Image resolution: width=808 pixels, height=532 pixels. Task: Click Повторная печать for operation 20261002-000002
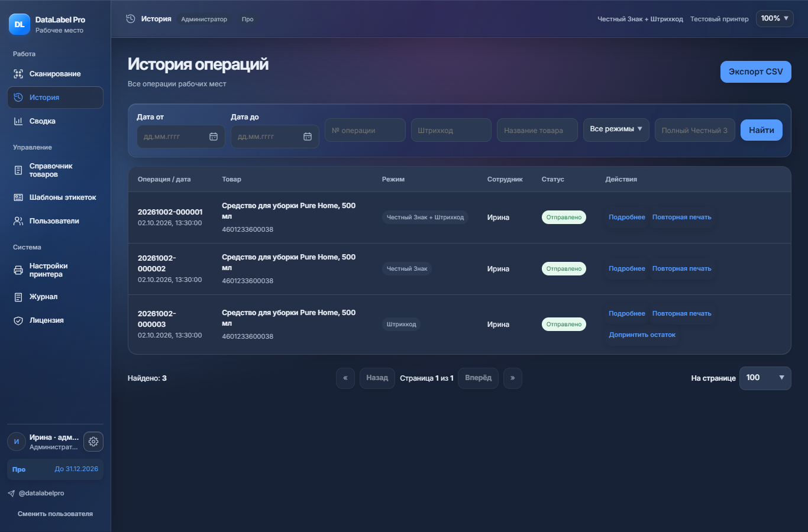pos(682,269)
